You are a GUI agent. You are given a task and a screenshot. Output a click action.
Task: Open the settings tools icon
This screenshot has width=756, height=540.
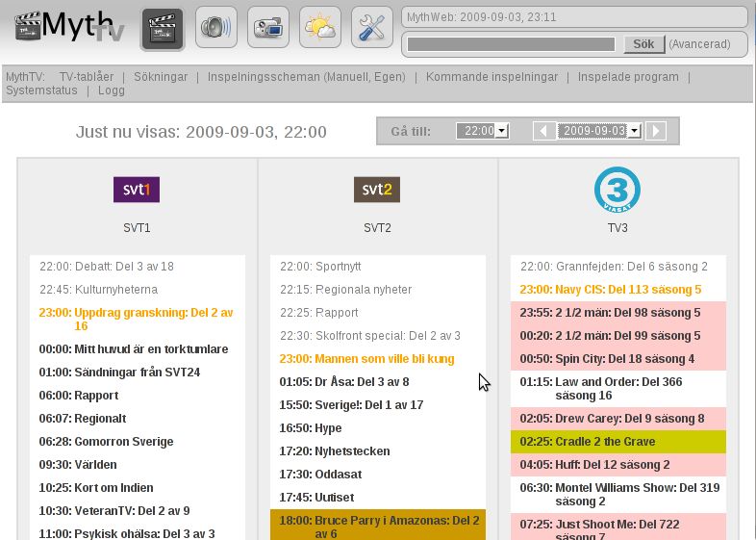[372, 28]
